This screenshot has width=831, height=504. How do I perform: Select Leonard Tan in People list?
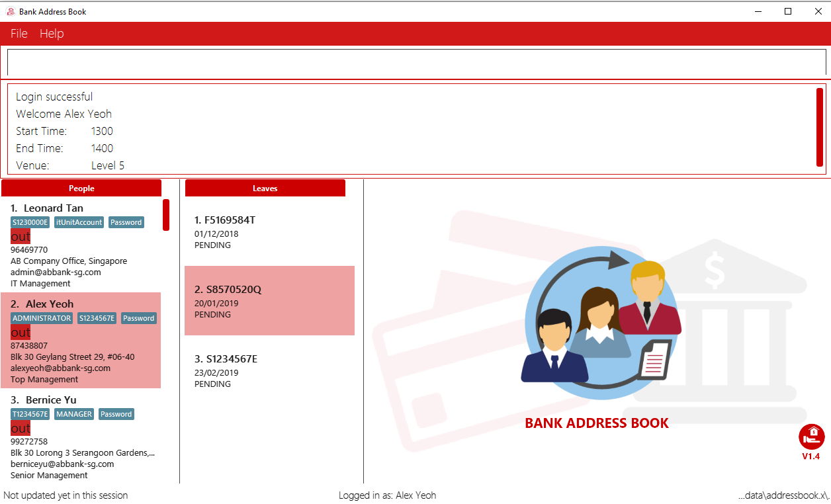click(x=81, y=245)
